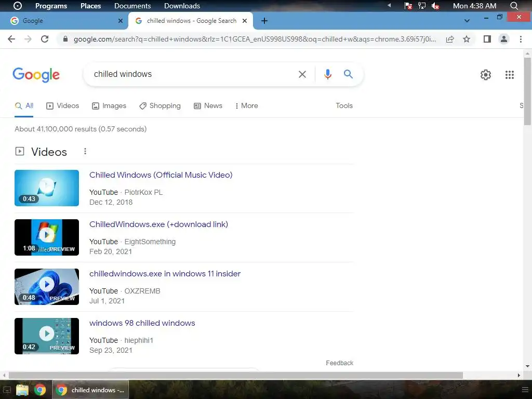Go to the Google logo homepage

click(36, 75)
